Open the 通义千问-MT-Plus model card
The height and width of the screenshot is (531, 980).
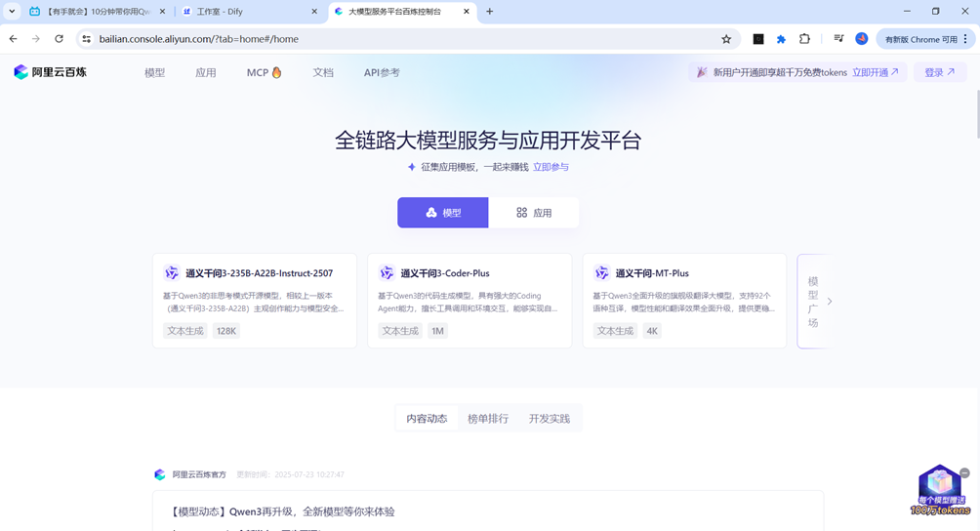[x=684, y=301]
